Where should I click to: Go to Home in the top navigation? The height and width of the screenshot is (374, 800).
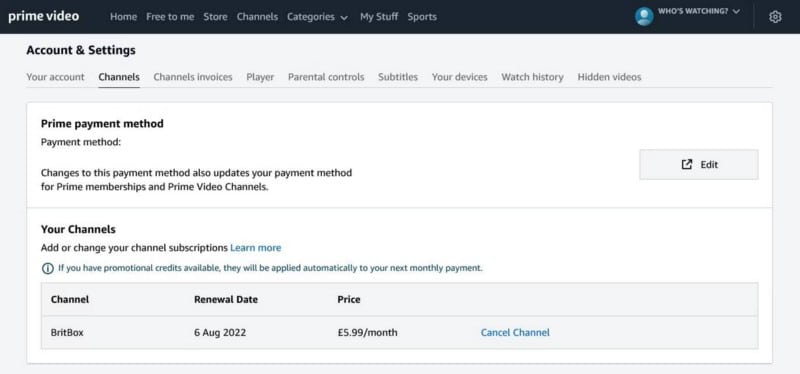coord(123,17)
